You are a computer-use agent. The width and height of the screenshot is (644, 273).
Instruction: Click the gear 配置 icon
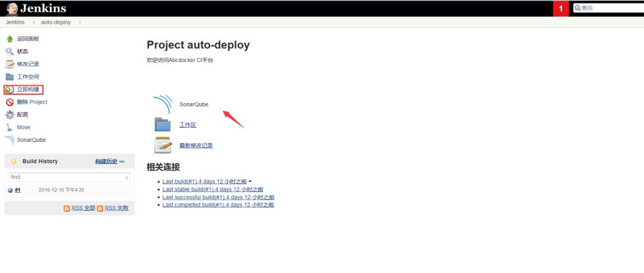(10, 114)
